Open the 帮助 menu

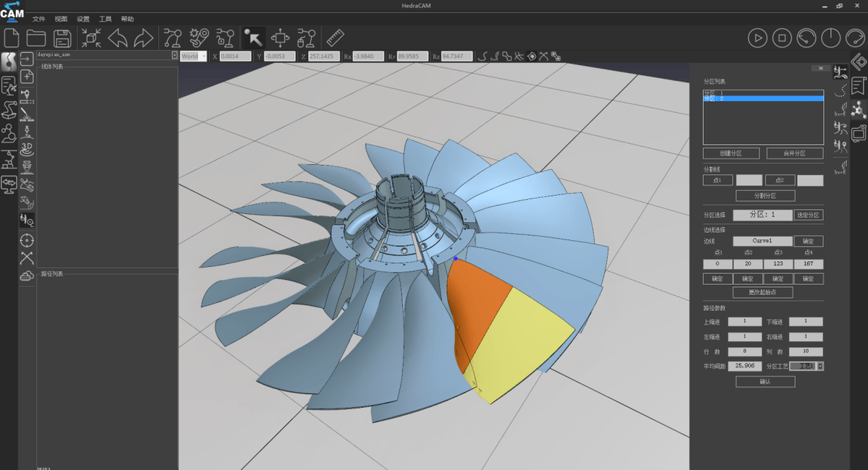[x=127, y=19]
